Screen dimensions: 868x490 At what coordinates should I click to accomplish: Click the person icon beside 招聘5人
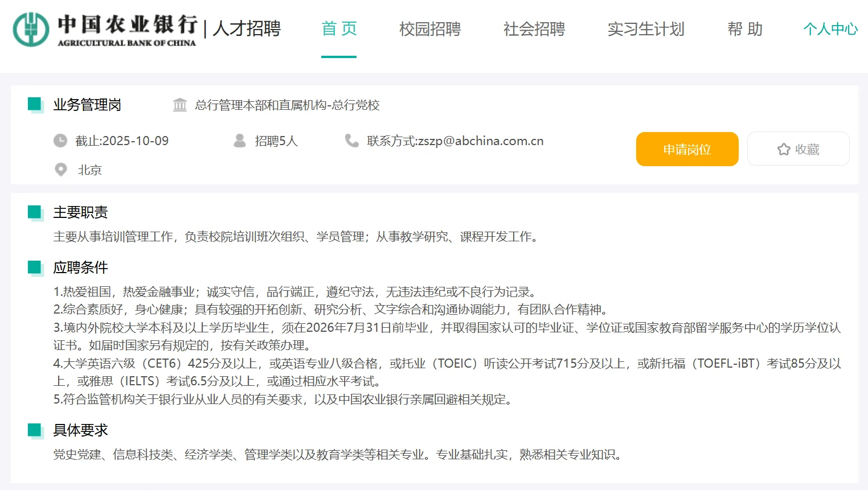tap(240, 141)
